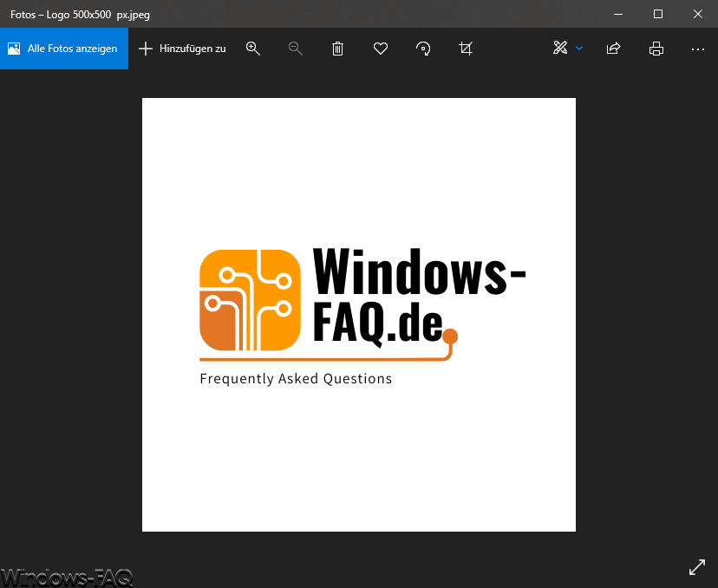This screenshot has height=588, width=718.
Task: Zoom in with the magnifier plus icon
Action: pyautogui.click(x=252, y=49)
